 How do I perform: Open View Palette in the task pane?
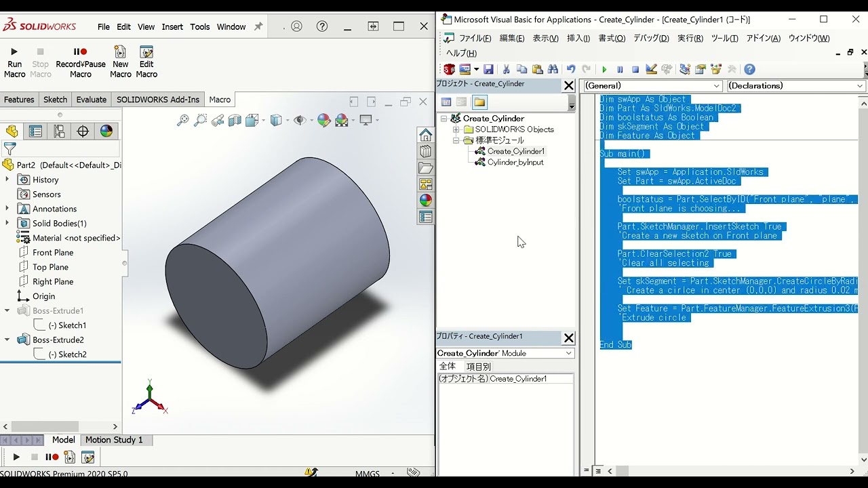click(425, 184)
